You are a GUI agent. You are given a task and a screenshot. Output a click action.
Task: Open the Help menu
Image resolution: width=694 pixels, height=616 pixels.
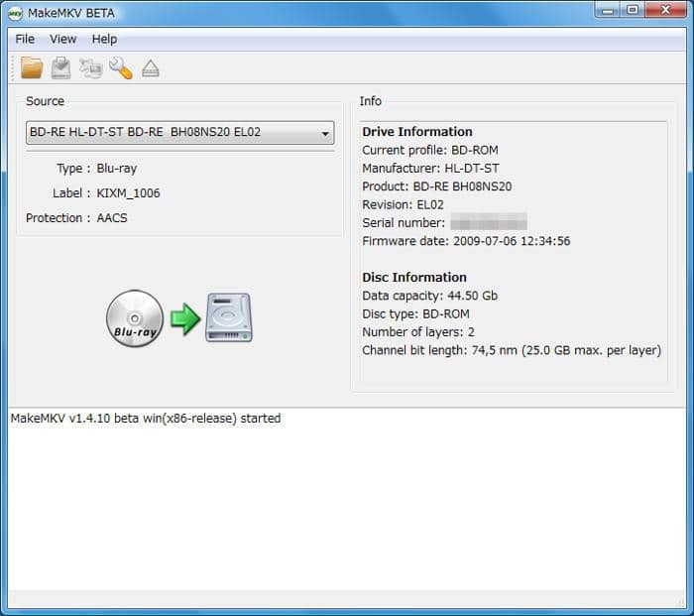click(104, 39)
